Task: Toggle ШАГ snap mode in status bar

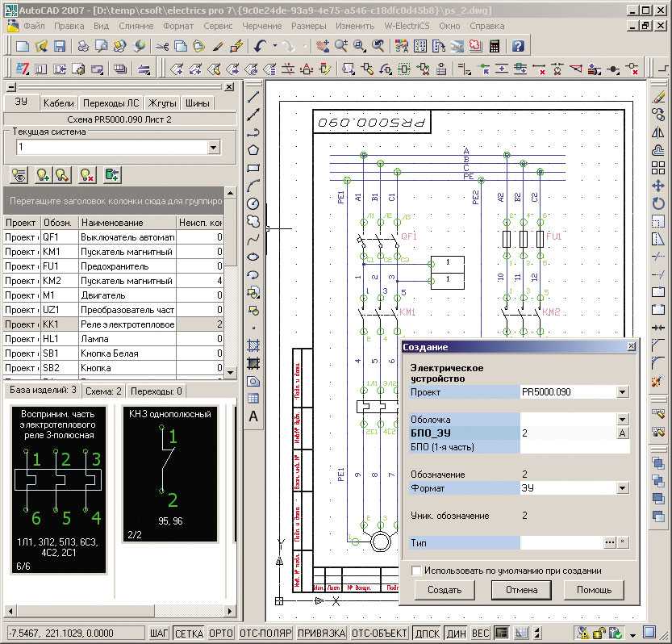Action: tap(159, 633)
